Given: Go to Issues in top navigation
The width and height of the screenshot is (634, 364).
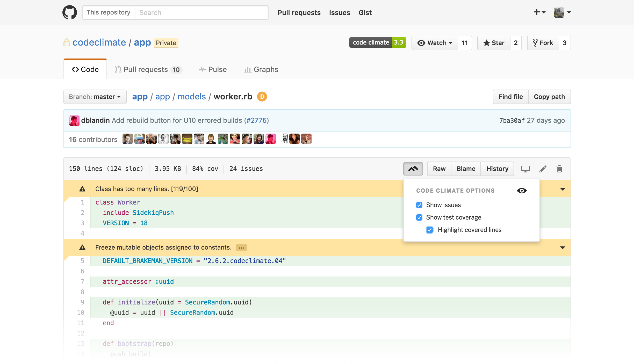Looking at the screenshot, I should [x=340, y=12].
